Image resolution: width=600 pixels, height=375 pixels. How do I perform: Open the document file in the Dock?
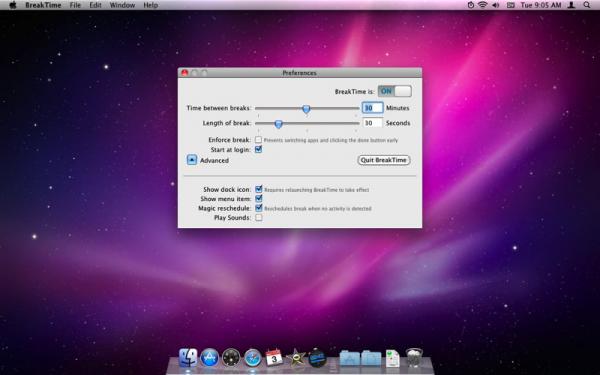(x=393, y=358)
